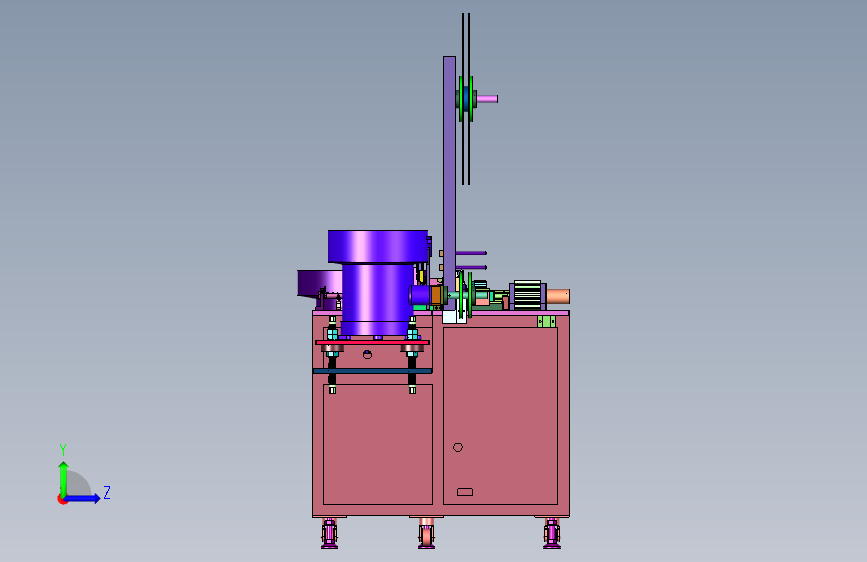Viewport: 867px width, 562px height.
Task: Select the large left cabinet door panel
Action: [378, 444]
